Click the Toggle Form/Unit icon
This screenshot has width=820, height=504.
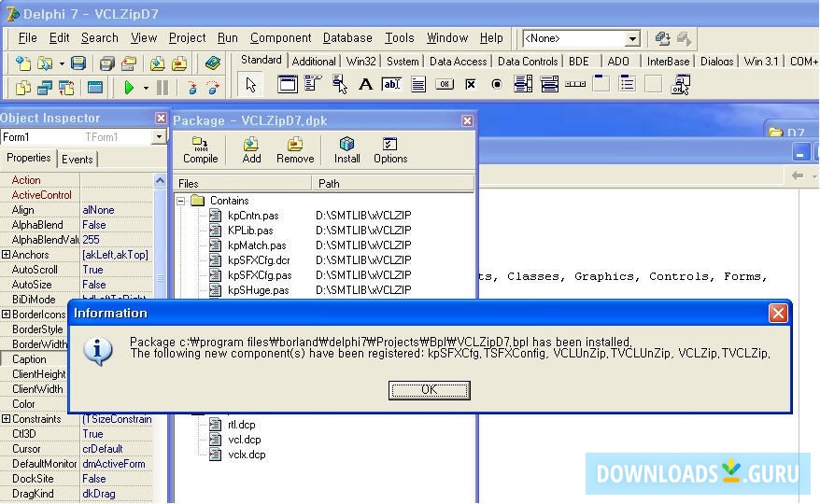tap(67, 88)
